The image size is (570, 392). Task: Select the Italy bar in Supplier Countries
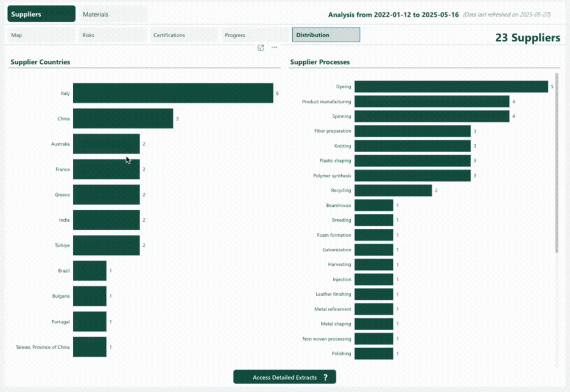(172, 93)
